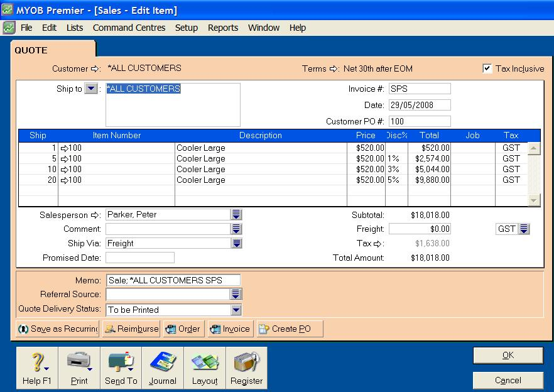Click item arrow in Ship 20 row

pyautogui.click(x=64, y=180)
